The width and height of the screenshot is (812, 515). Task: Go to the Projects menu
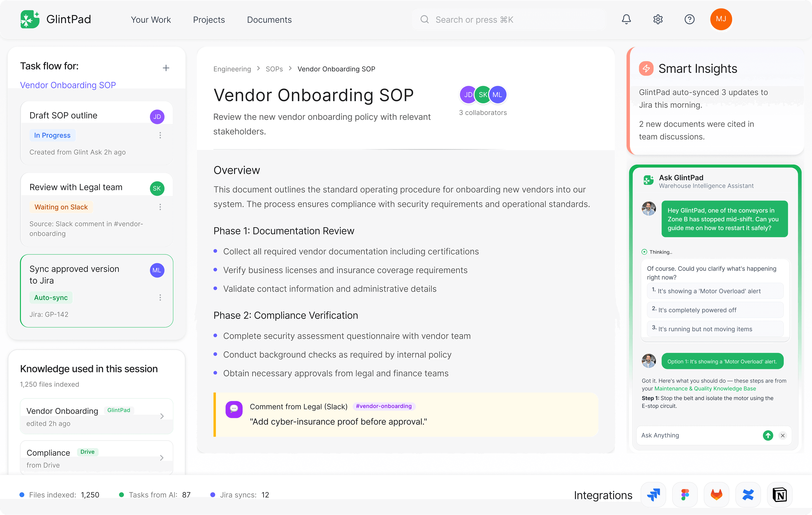(x=209, y=19)
